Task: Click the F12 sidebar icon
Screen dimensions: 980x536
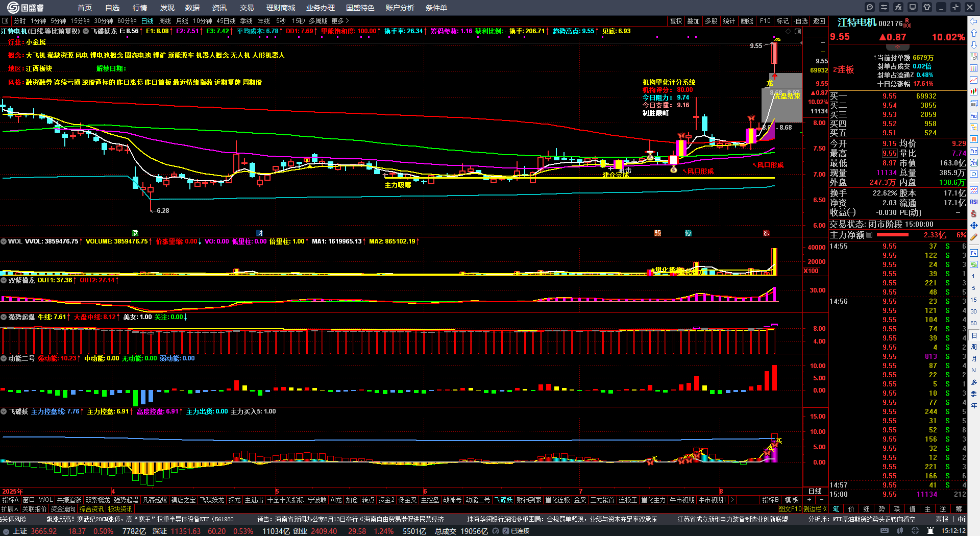Action: (x=974, y=151)
